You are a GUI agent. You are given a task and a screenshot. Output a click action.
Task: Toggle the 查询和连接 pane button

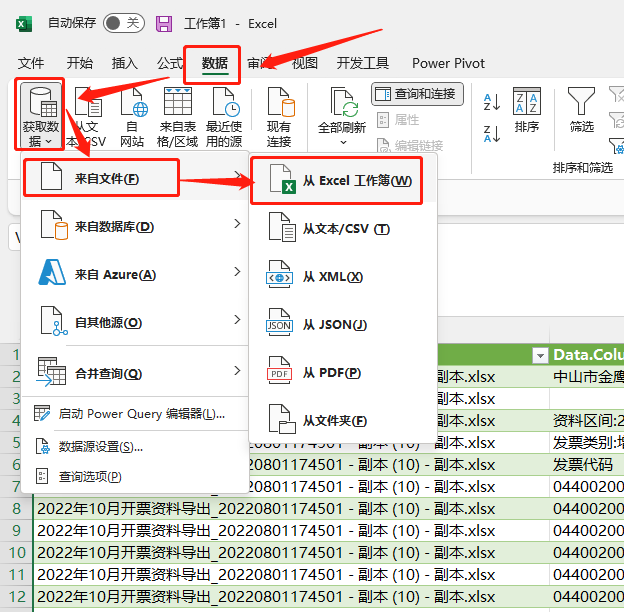tap(417, 94)
